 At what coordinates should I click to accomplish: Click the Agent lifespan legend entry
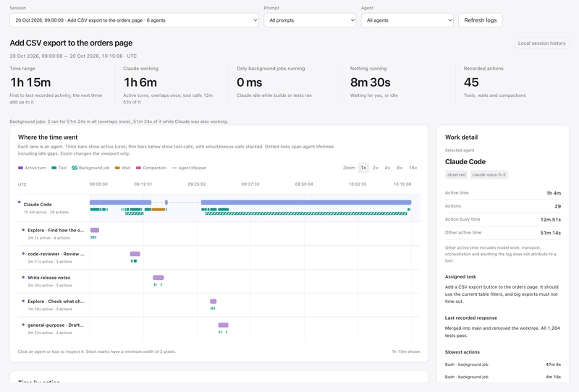coord(189,168)
